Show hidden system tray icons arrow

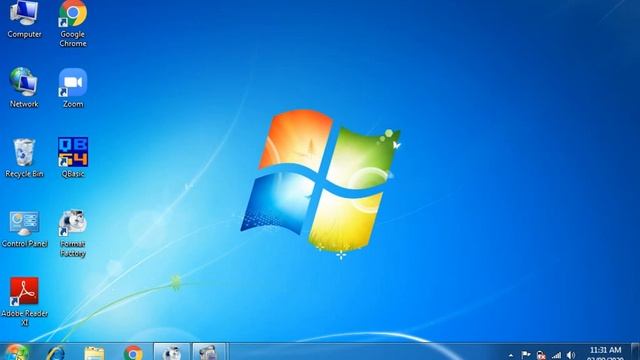[511, 356]
